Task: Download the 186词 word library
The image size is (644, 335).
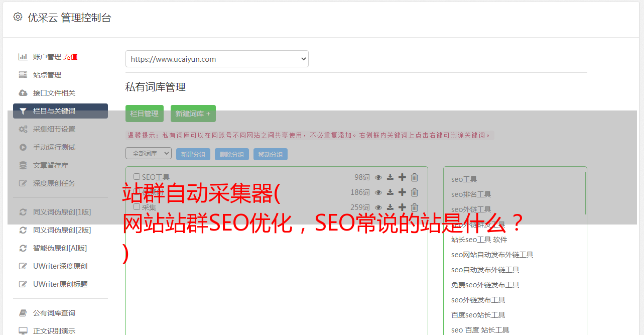Action: click(390, 192)
